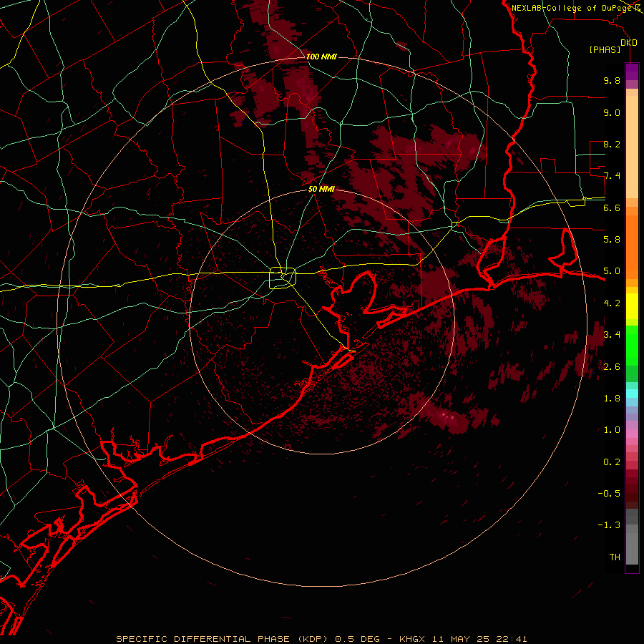Pick the yellow segment of the color bar
The height and width of the screenshot is (644, 644).
point(632,306)
